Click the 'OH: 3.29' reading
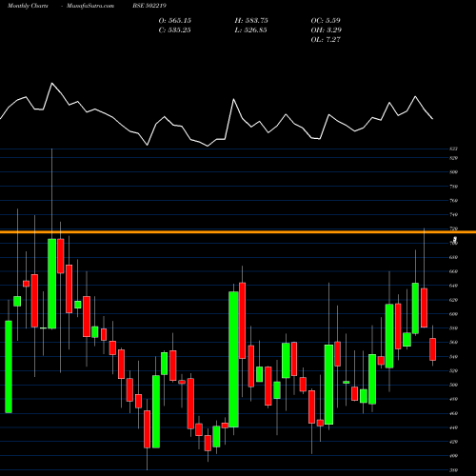Image resolution: width=476 pixels, height=476 pixels. click(x=327, y=30)
